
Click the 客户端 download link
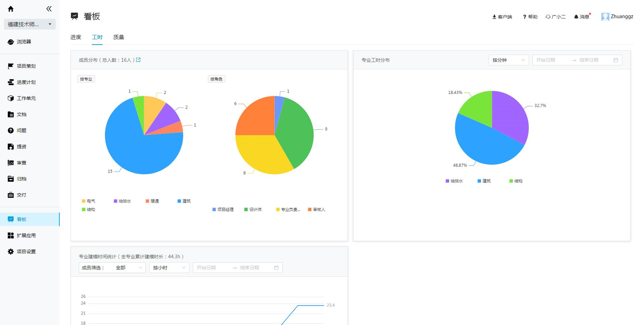(502, 17)
